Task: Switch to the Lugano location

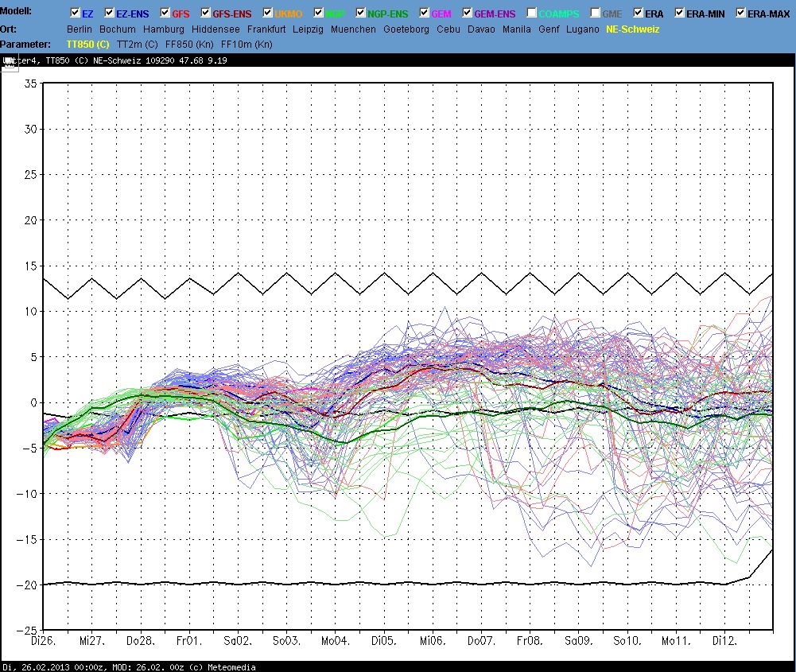Action: click(584, 29)
